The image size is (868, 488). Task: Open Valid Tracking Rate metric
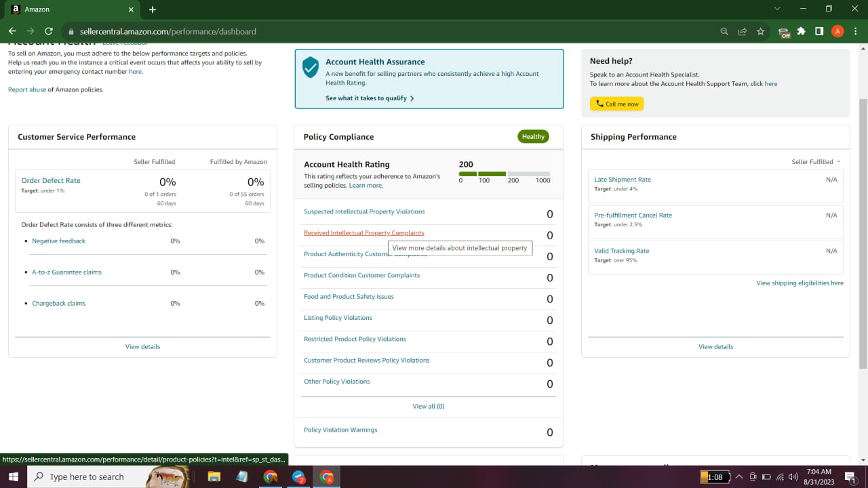pyautogui.click(x=622, y=251)
